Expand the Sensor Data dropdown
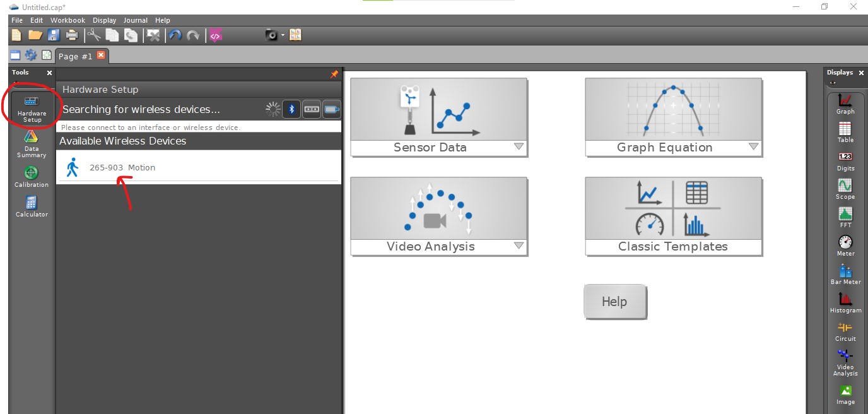 coord(519,146)
